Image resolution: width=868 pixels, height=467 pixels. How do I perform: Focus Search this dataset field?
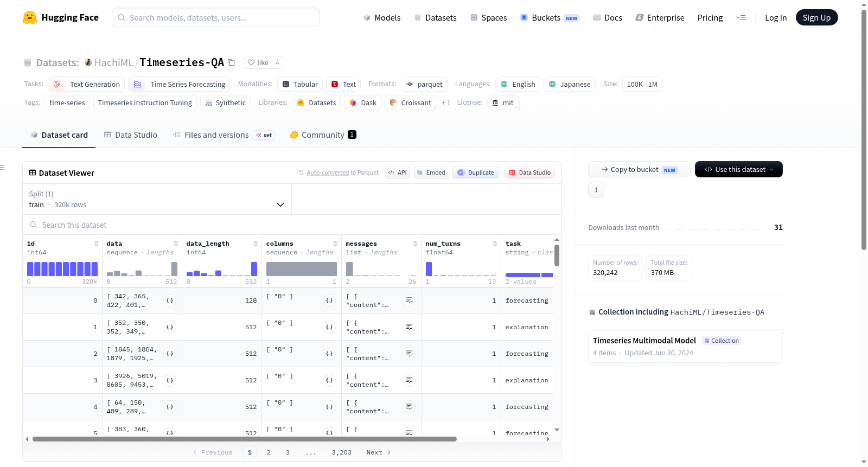(292, 225)
